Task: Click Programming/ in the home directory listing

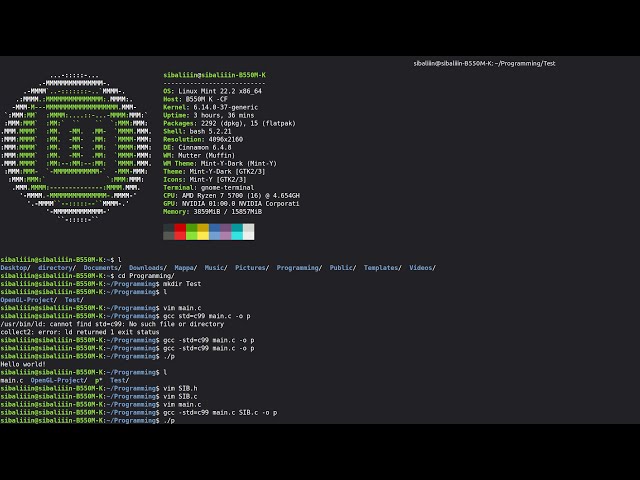Action: coord(299,268)
